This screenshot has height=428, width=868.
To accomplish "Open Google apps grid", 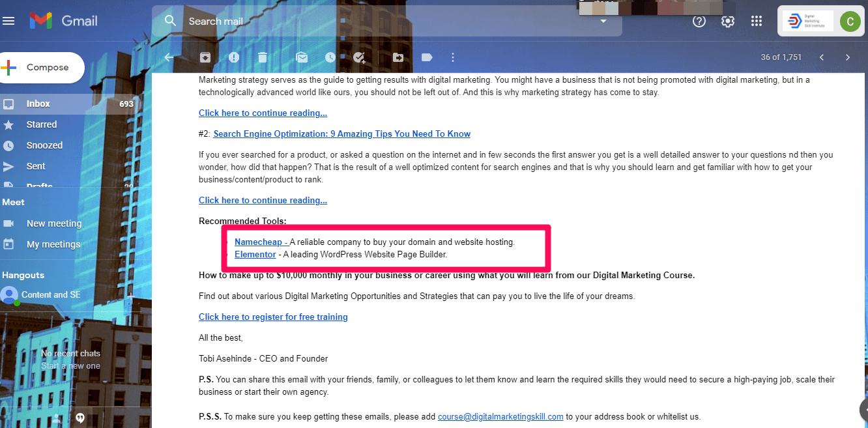I will [756, 21].
